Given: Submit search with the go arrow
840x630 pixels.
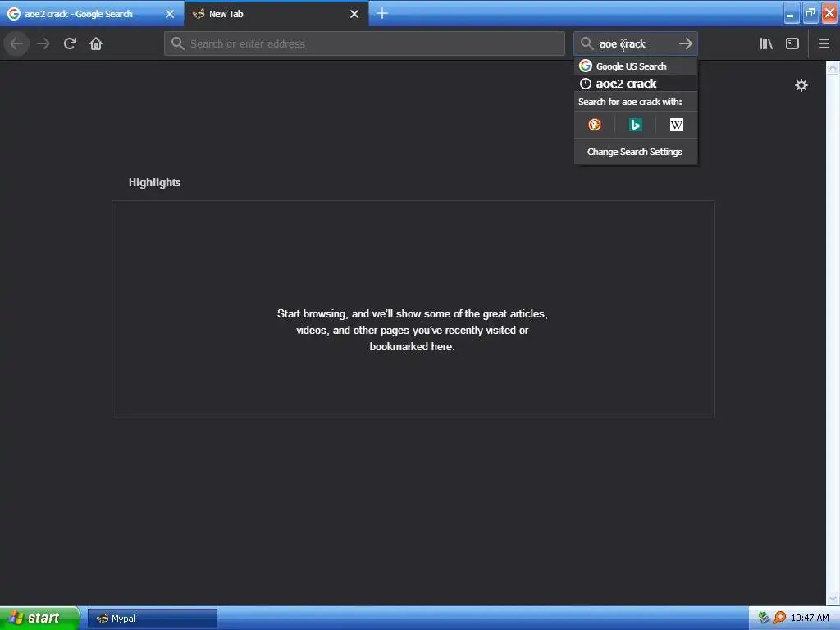Looking at the screenshot, I should tap(685, 43).
